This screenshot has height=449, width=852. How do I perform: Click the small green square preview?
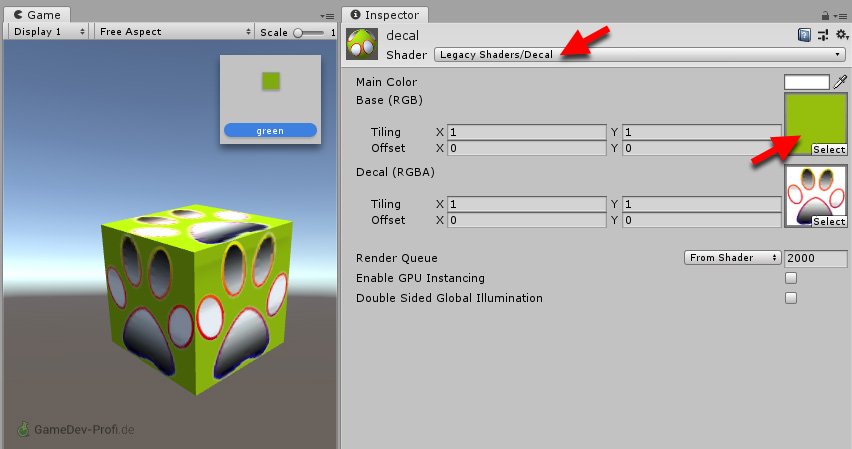pyautogui.click(x=271, y=81)
